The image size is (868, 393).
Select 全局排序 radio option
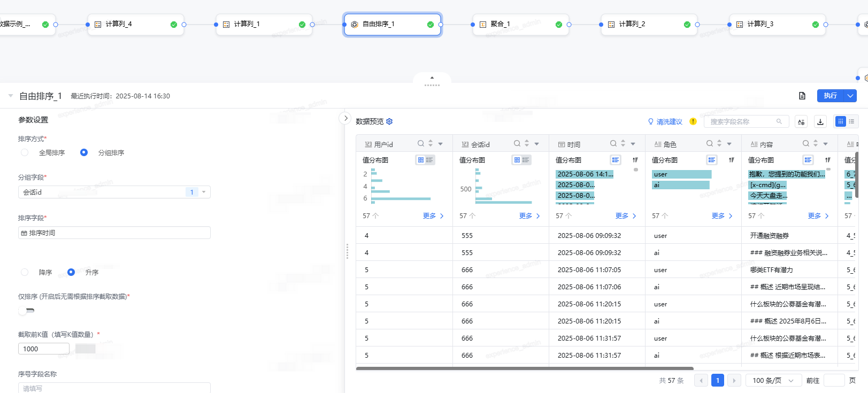coord(25,152)
